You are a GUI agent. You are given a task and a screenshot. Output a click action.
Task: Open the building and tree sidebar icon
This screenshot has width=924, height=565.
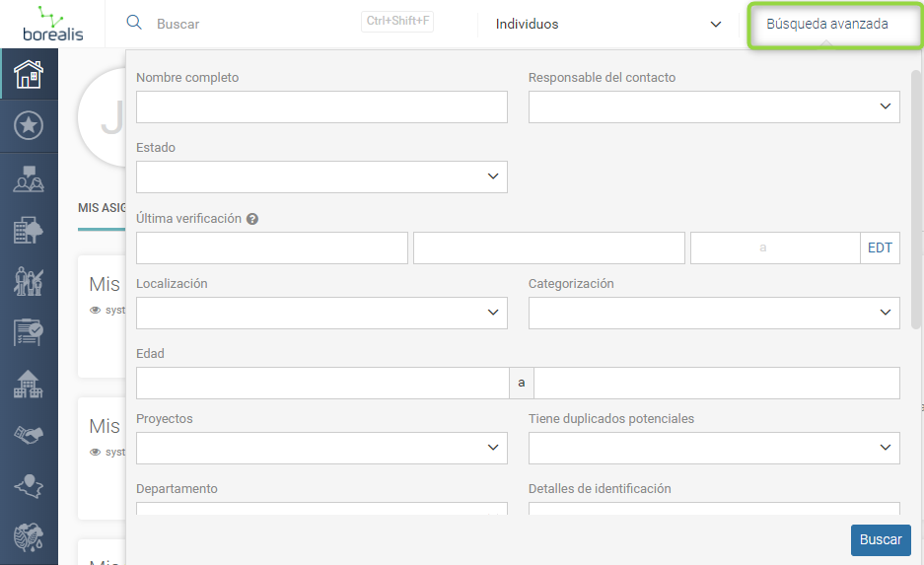tap(29, 231)
